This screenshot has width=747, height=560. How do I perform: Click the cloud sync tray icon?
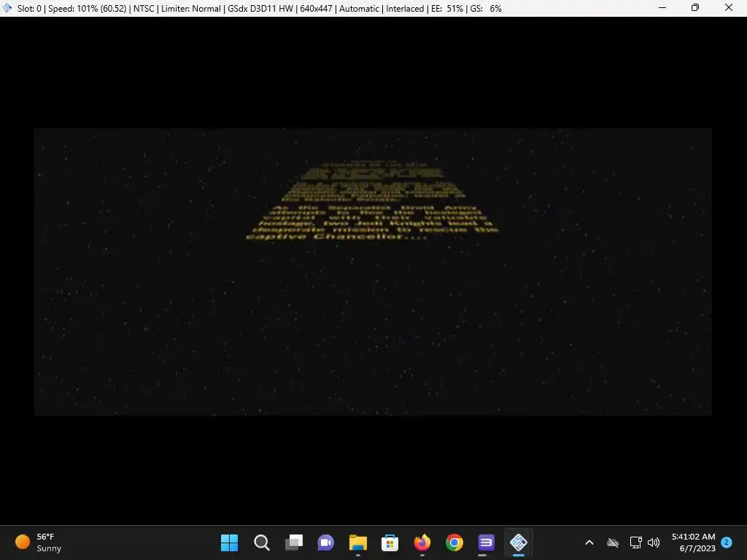coord(613,542)
